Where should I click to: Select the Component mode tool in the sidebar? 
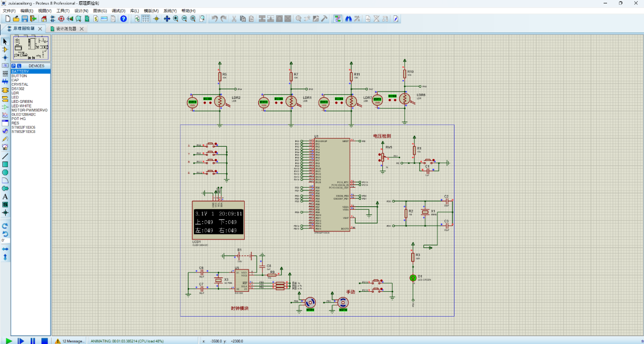tap(5, 49)
